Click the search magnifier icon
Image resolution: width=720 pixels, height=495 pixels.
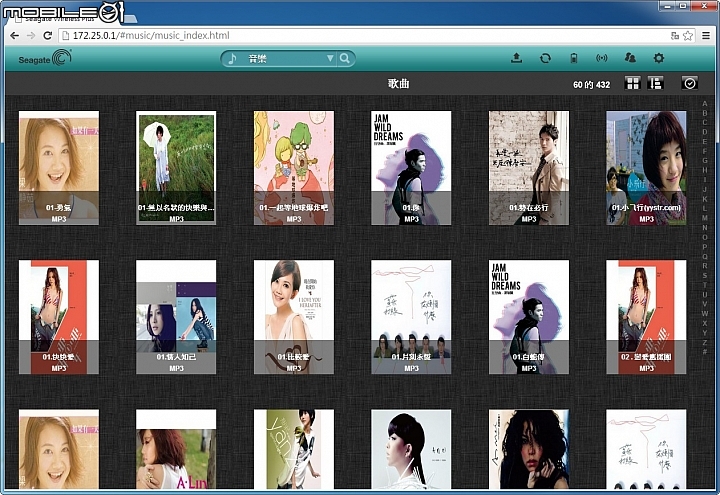pyautogui.click(x=345, y=58)
